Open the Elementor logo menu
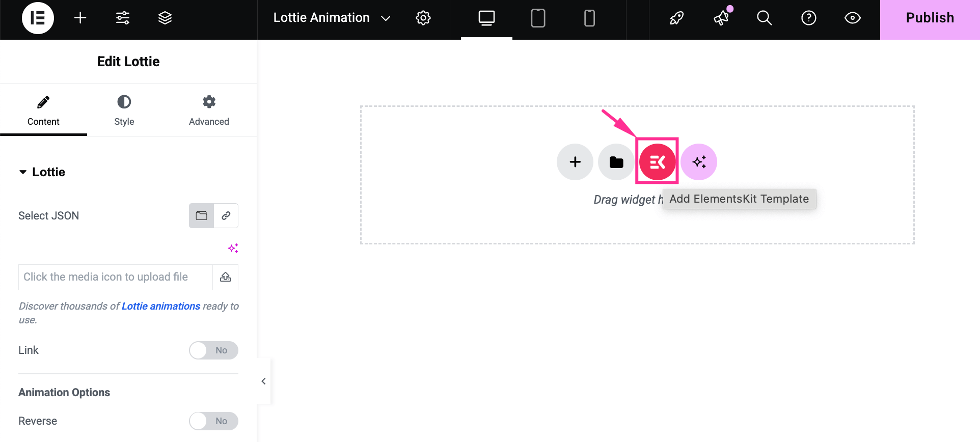Viewport: 980px width, 442px height. click(38, 18)
